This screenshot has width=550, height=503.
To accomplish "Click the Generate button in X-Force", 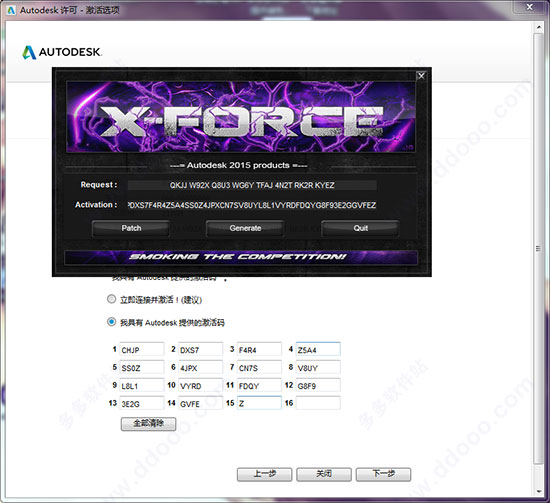I will pyautogui.click(x=245, y=228).
